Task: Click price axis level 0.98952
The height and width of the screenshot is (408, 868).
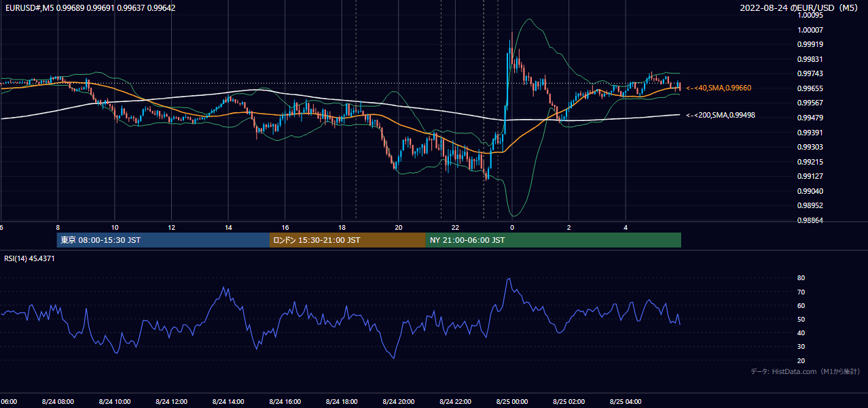Action: (811, 205)
